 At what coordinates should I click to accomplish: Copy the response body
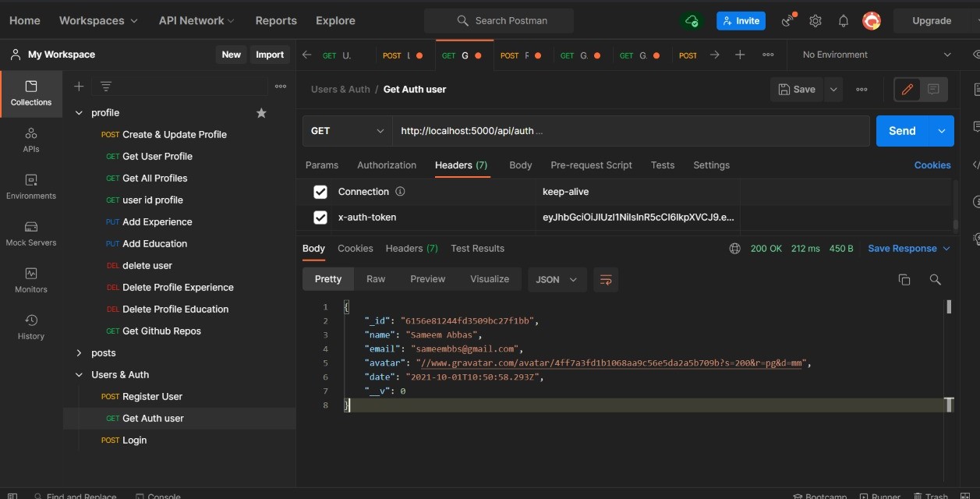point(904,280)
